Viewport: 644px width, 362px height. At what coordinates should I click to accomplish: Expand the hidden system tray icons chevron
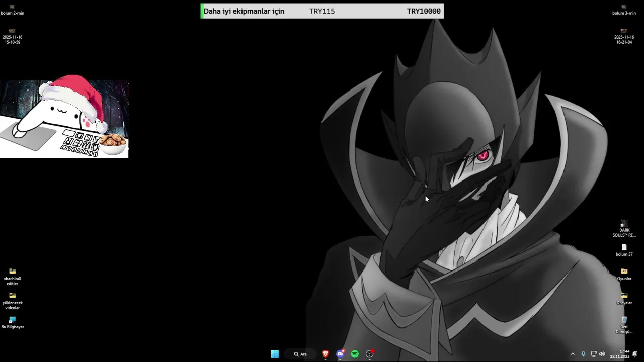point(572,354)
